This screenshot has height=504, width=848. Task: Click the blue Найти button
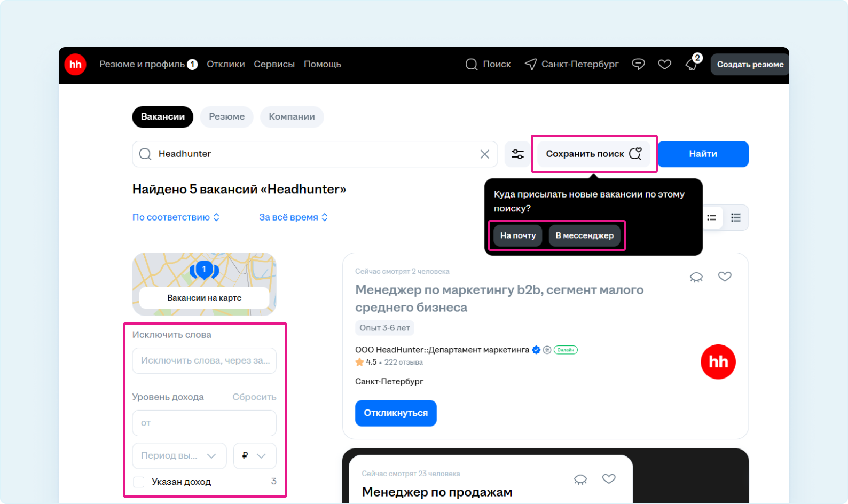tap(703, 154)
